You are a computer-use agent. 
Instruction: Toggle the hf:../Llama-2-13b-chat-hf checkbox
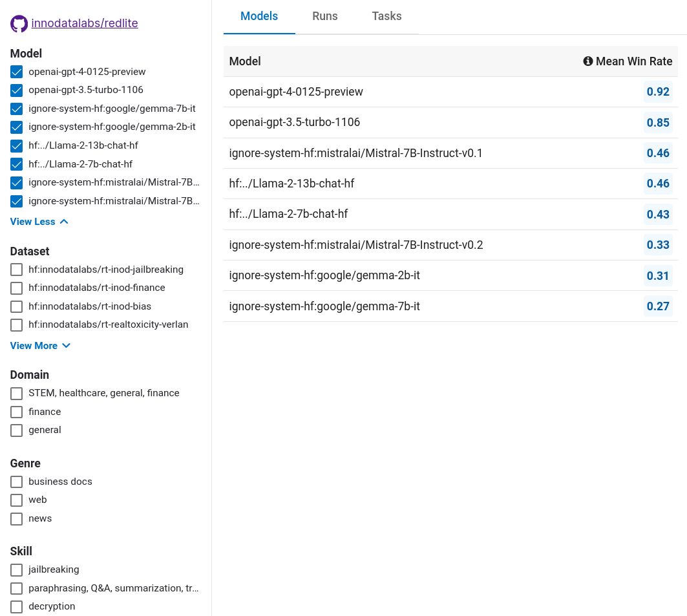click(x=17, y=145)
